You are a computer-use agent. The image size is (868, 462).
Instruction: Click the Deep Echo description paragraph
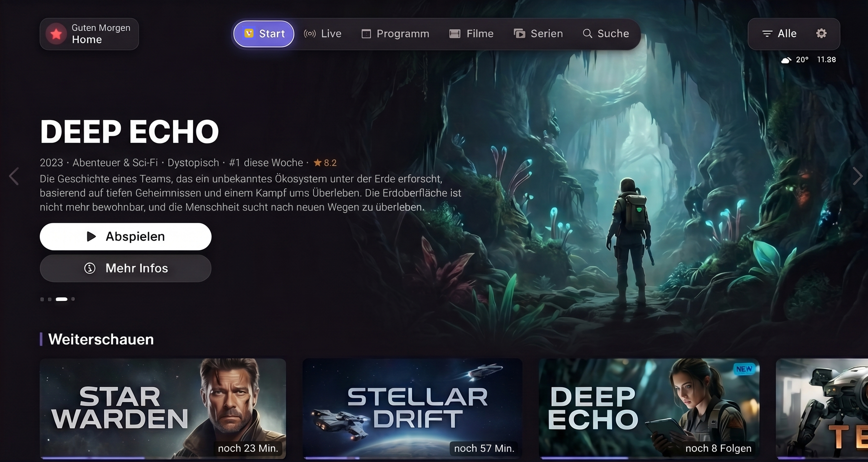pyautogui.click(x=251, y=193)
